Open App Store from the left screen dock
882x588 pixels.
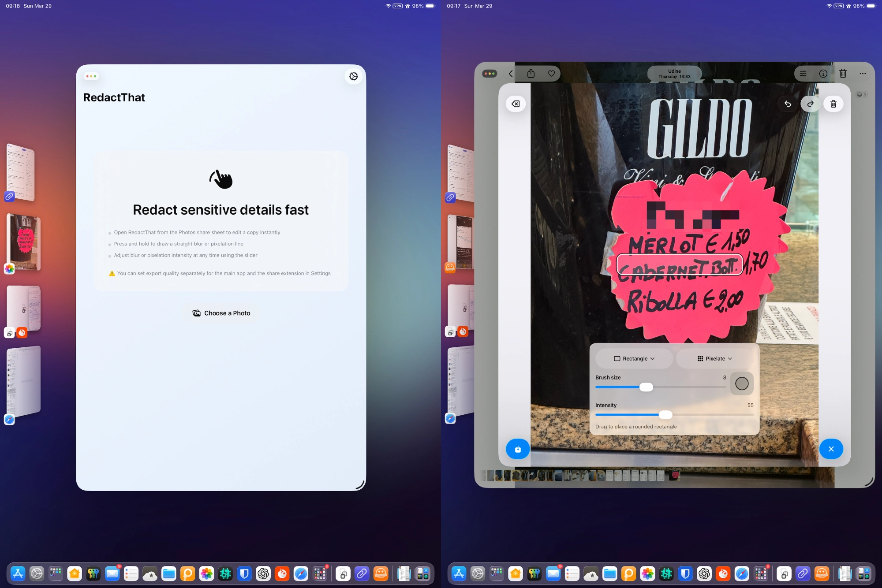pyautogui.click(x=18, y=573)
